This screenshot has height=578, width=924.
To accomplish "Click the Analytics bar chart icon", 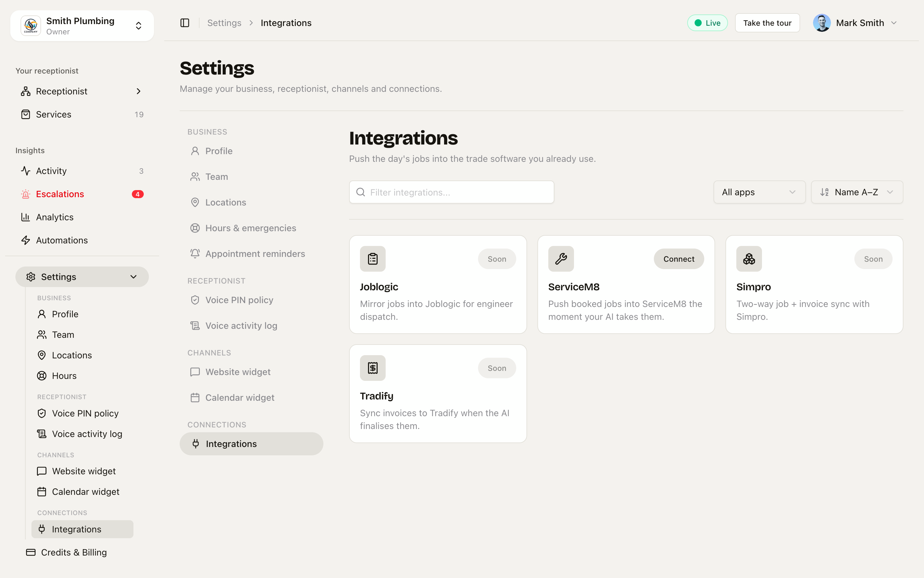I will point(26,217).
